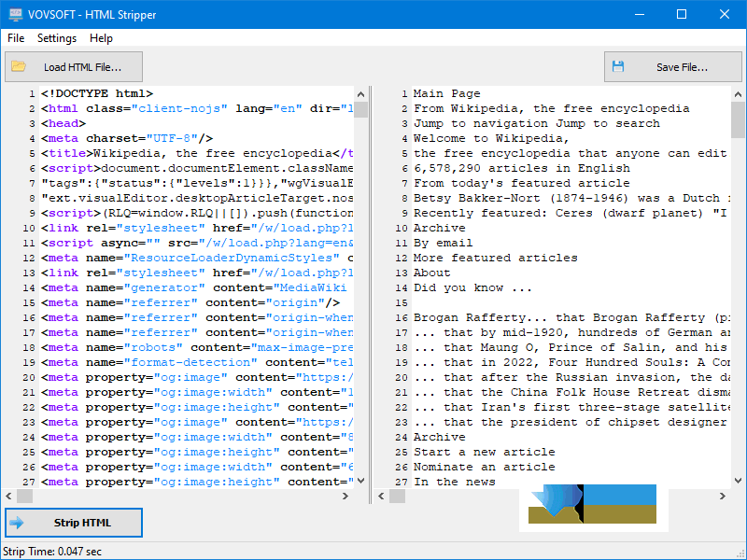Click 'Recently featured: Ceres' output line
The width and height of the screenshot is (747, 560).
[571, 214]
